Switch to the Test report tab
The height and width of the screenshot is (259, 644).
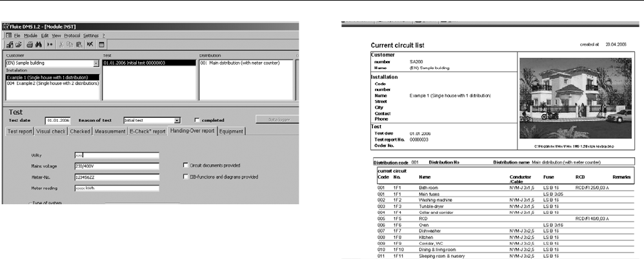(20, 131)
